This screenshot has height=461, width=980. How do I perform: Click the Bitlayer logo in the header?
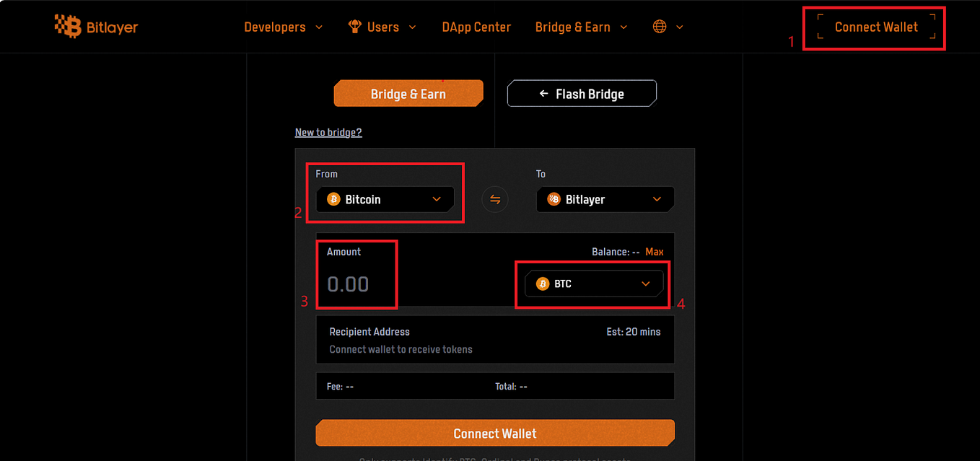96,27
